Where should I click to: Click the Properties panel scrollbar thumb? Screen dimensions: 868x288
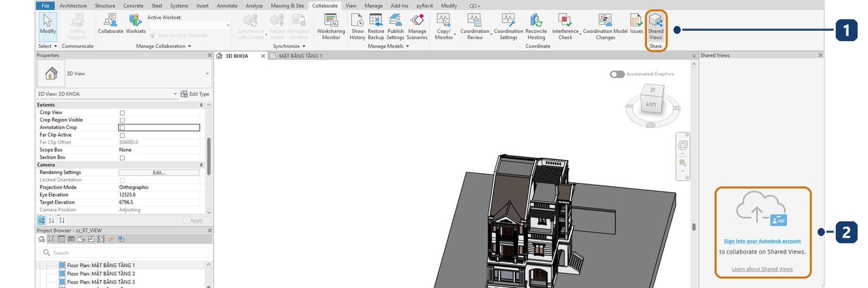point(208,156)
